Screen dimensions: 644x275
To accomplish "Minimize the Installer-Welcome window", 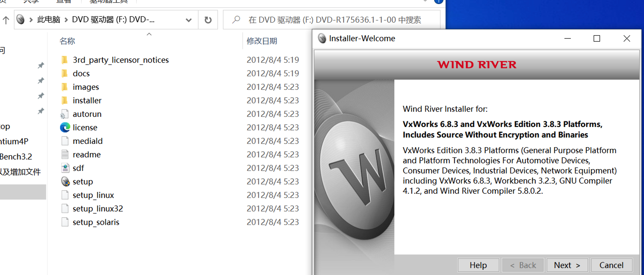I will coord(567,38).
